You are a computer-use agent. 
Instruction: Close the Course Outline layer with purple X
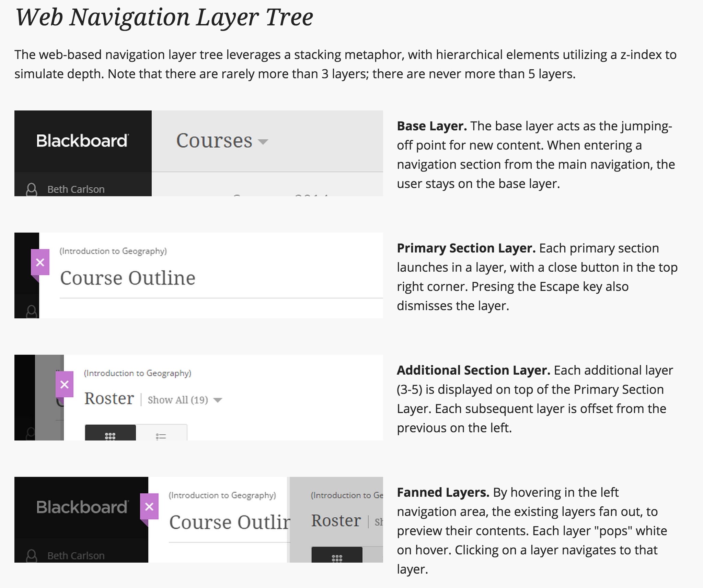coord(40,262)
